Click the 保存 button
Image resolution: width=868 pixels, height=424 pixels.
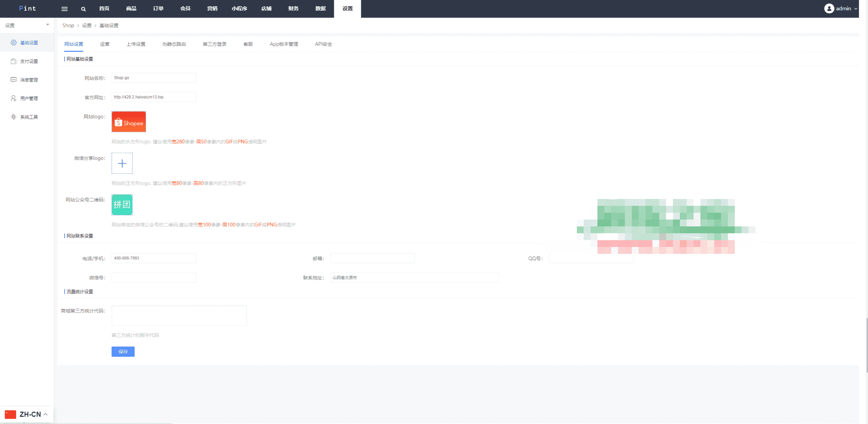pyautogui.click(x=123, y=351)
